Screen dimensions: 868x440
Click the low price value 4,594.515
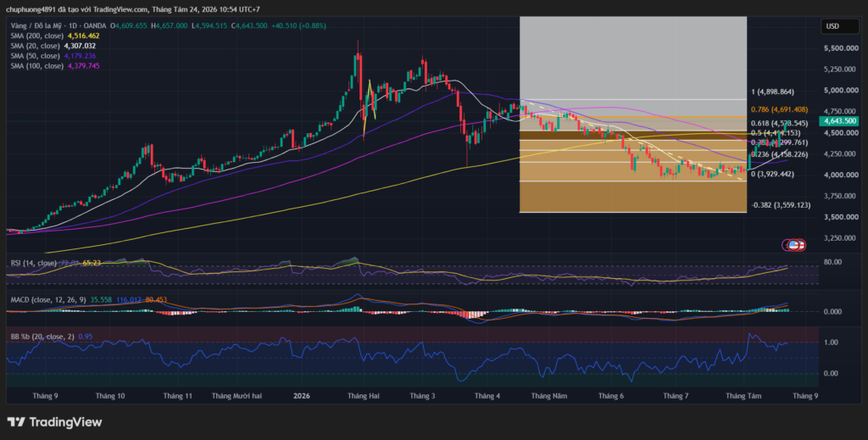coord(211,25)
